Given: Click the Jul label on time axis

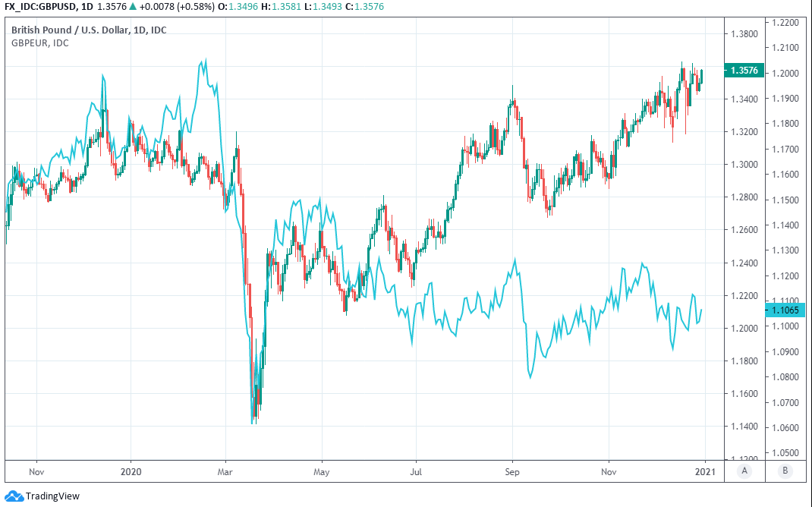Looking at the screenshot, I should coord(416,471).
